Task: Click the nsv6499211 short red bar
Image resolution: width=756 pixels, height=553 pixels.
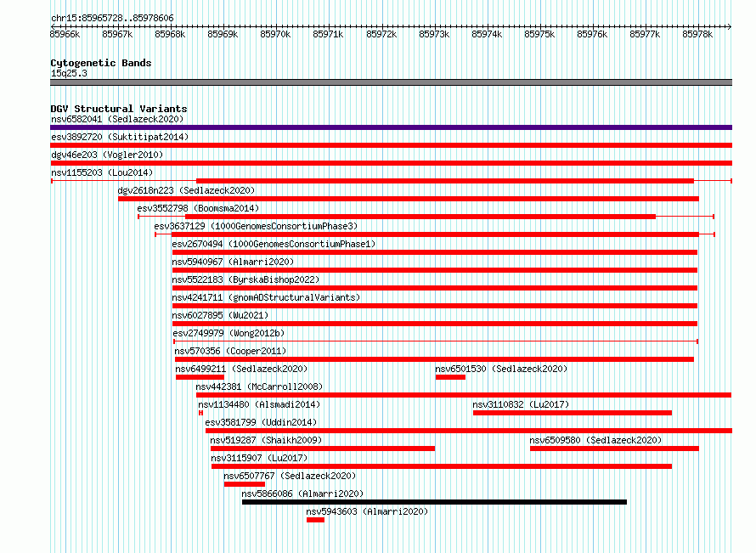Action: coord(200,377)
